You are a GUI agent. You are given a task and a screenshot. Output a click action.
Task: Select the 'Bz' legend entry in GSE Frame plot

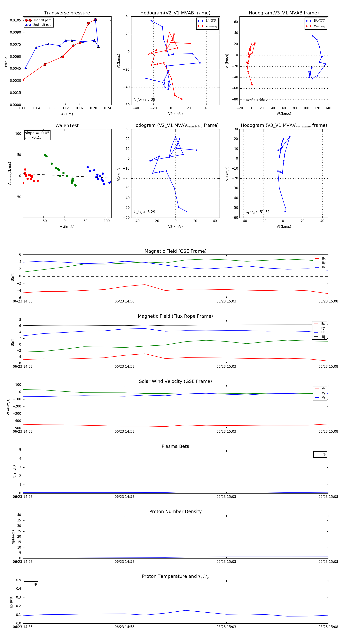[320, 267]
